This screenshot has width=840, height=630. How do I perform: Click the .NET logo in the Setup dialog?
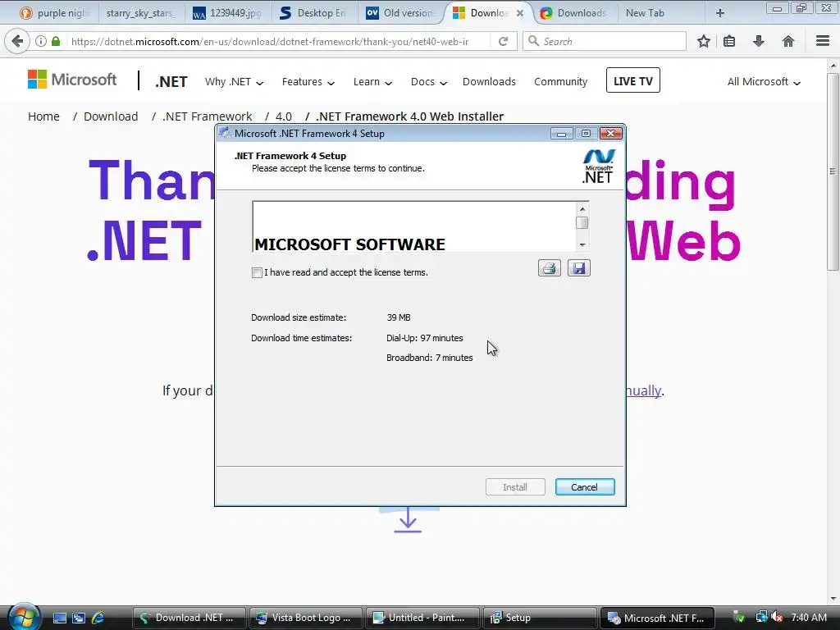point(598,167)
